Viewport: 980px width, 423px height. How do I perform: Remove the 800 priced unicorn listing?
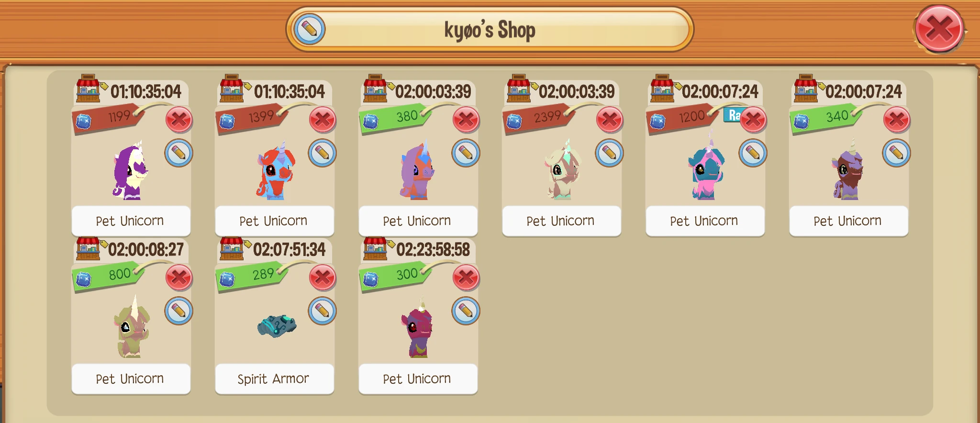179,278
